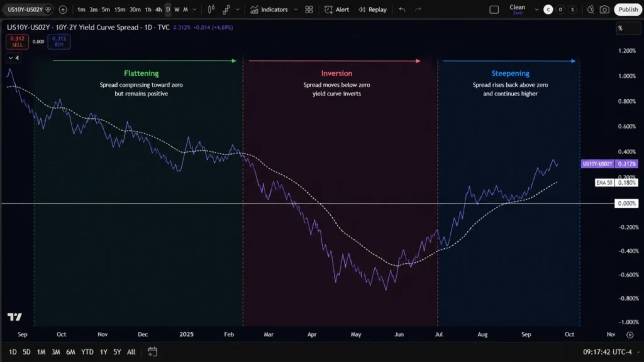Create a new Alert
The width and height of the screenshot is (644, 362).
(337, 9)
